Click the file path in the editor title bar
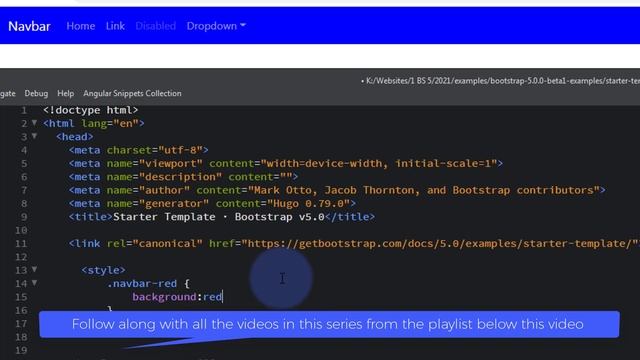 pos(502,81)
